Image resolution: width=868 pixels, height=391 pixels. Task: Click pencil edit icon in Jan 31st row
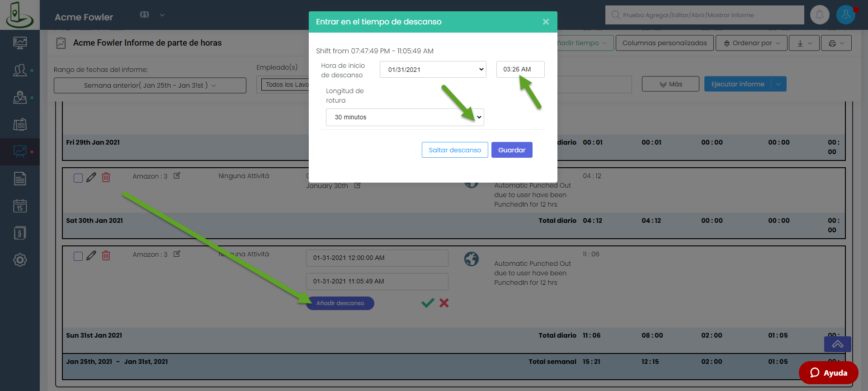[91, 255]
